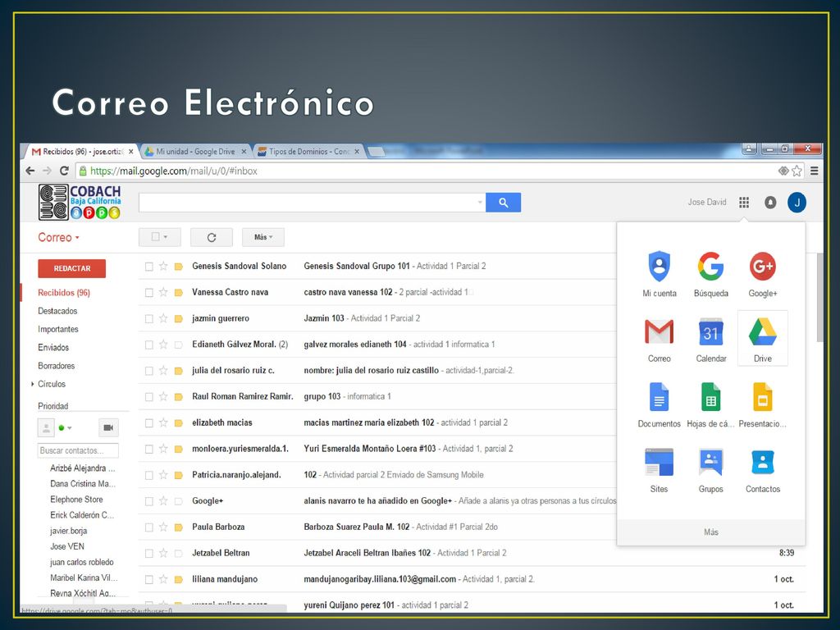
Task: Click the refresh mail button
Action: pyautogui.click(x=212, y=237)
